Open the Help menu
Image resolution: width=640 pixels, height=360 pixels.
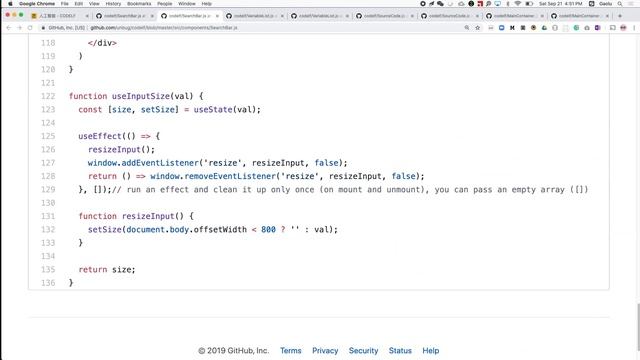[x=207, y=4]
